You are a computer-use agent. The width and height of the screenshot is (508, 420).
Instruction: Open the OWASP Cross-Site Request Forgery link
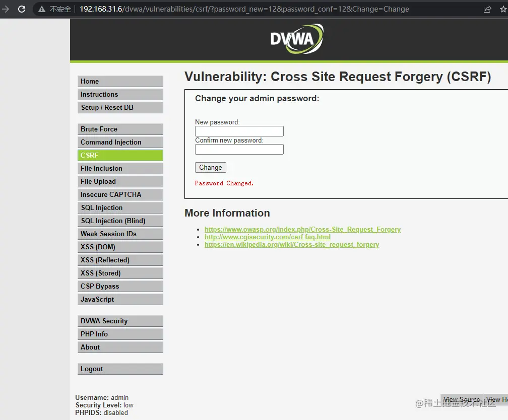[302, 229]
